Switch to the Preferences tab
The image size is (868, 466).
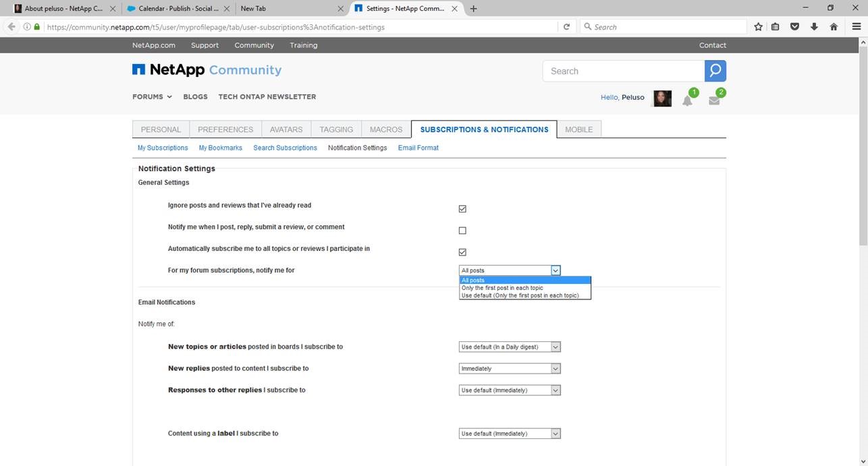coord(225,129)
